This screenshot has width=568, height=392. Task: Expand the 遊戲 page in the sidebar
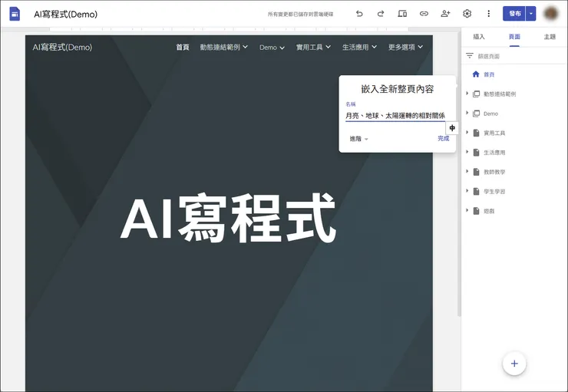pyautogui.click(x=467, y=210)
